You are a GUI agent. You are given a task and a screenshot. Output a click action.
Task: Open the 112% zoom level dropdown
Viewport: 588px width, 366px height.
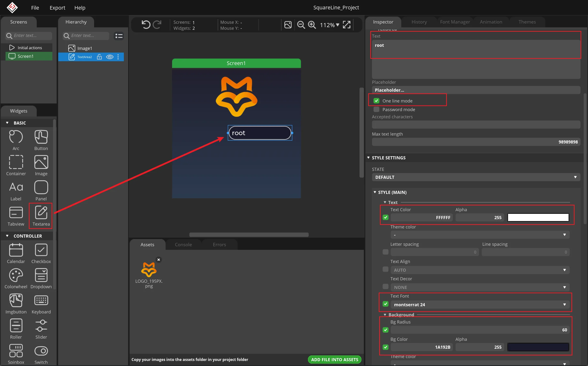pos(330,25)
